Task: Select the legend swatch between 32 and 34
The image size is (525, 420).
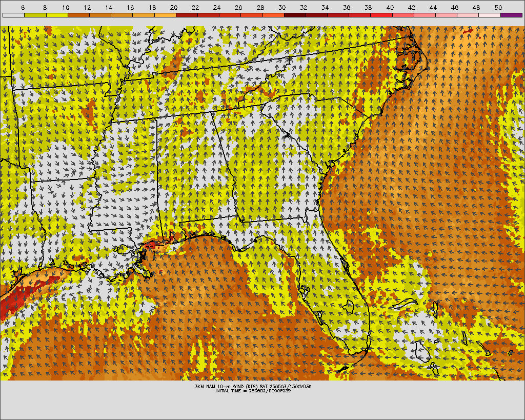Action: [316, 15]
